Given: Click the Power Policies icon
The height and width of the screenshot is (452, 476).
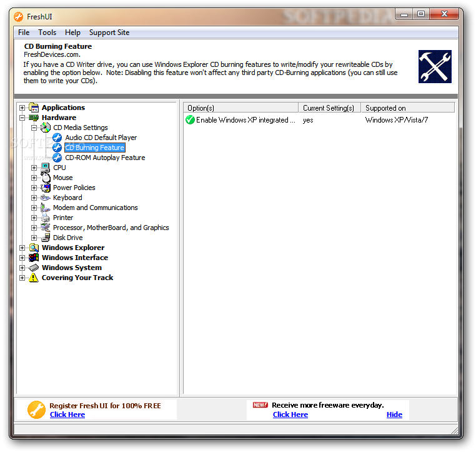Looking at the screenshot, I should coord(46,188).
